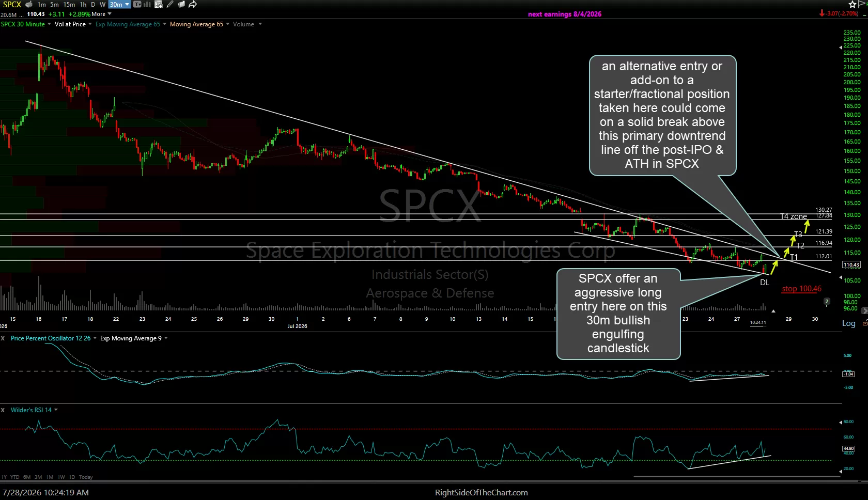Switch to the Daily (D) timeframe
The image size is (868, 500).
pos(93,5)
